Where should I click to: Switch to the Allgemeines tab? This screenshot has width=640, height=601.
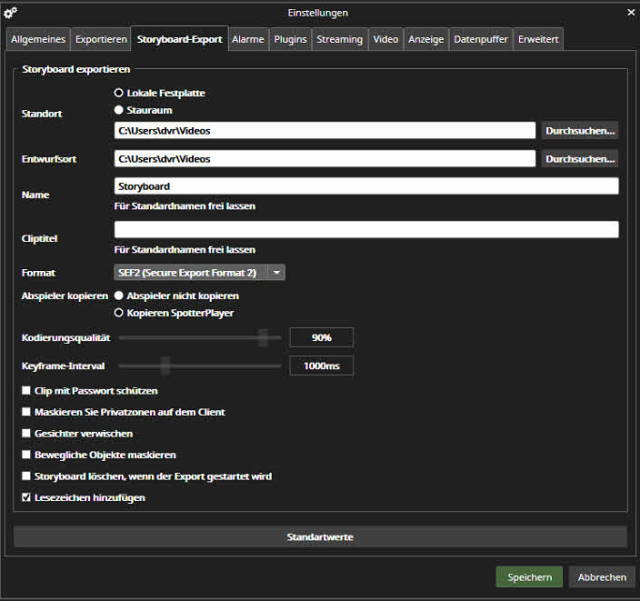pos(38,39)
